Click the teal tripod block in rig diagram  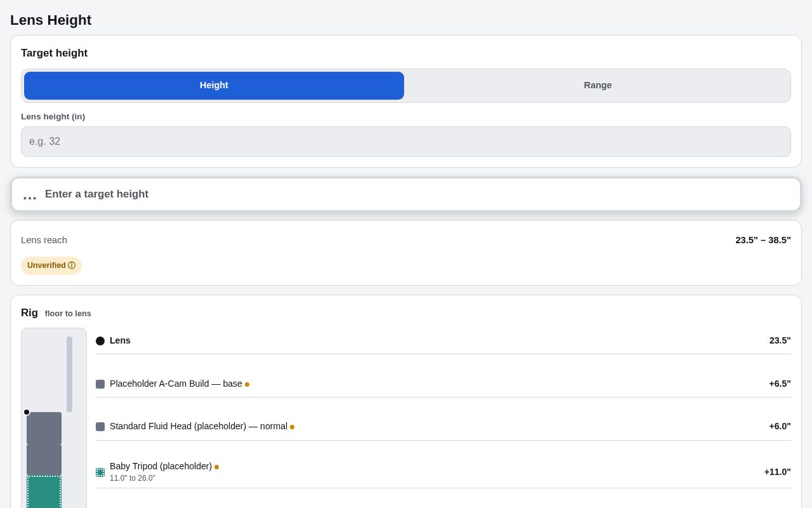click(x=44, y=492)
